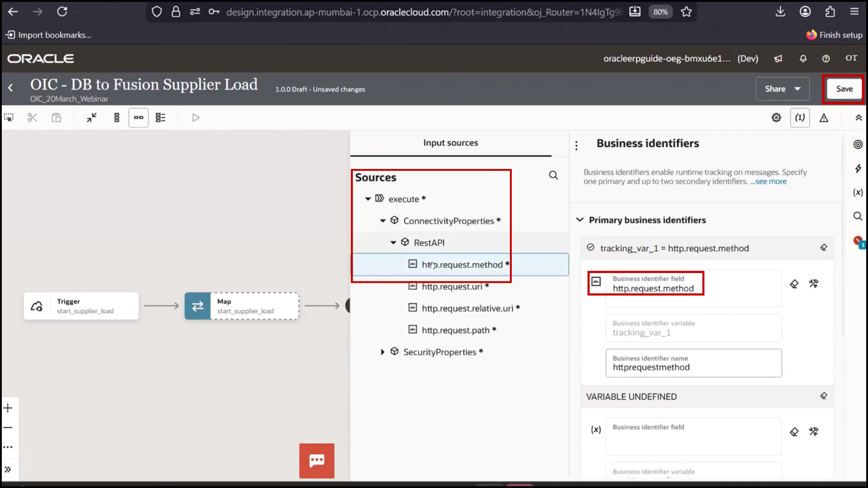Click the see more link

coord(768,182)
